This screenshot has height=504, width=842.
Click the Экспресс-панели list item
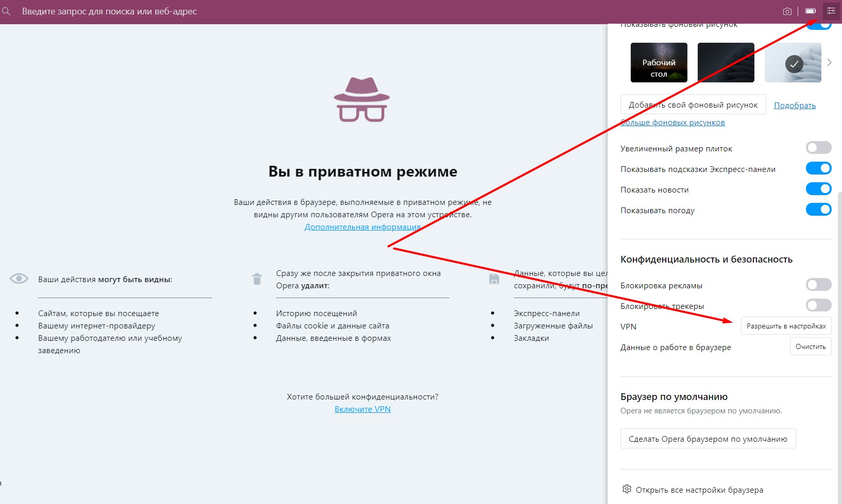[x=547, y=313]
